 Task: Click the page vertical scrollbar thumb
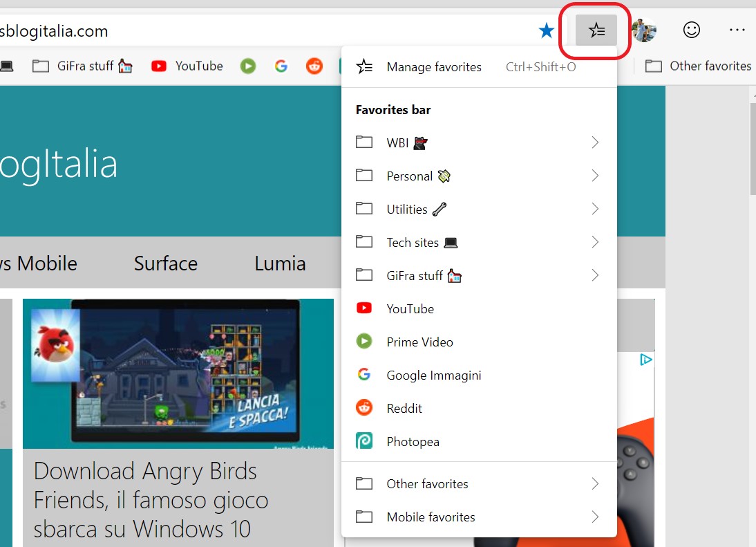pos(753,149)
